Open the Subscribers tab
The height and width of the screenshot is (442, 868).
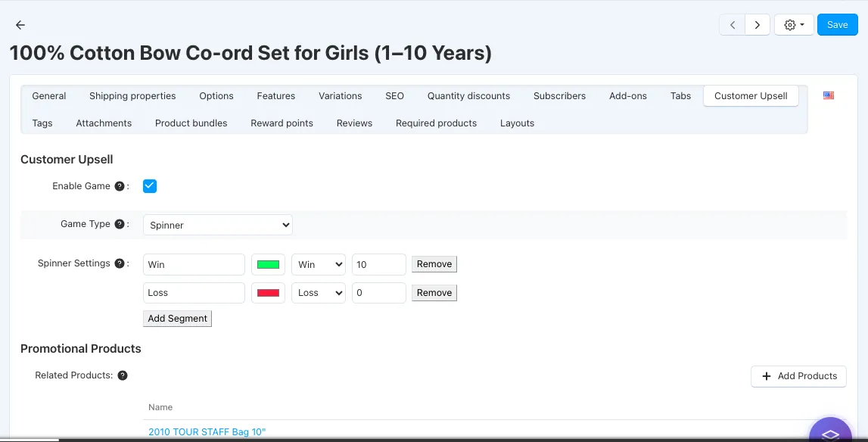tap(560, 96)
